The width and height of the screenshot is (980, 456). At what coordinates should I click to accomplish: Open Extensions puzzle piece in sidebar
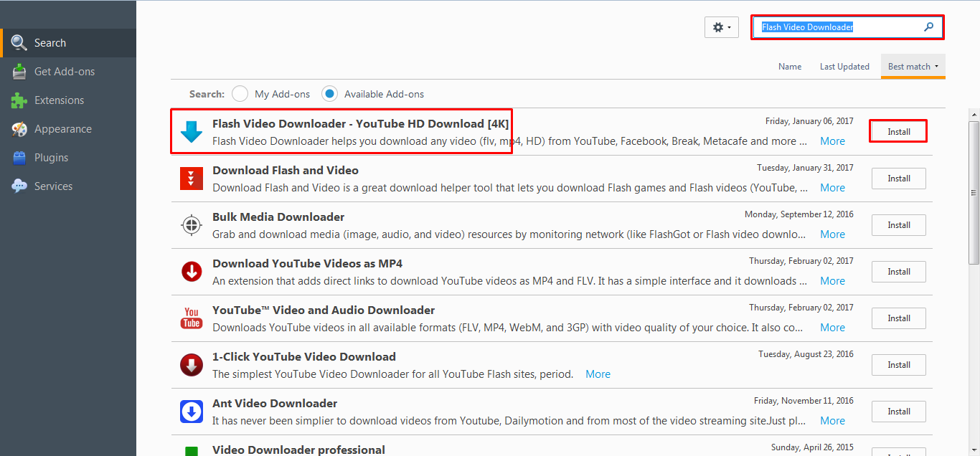point(19,100)
